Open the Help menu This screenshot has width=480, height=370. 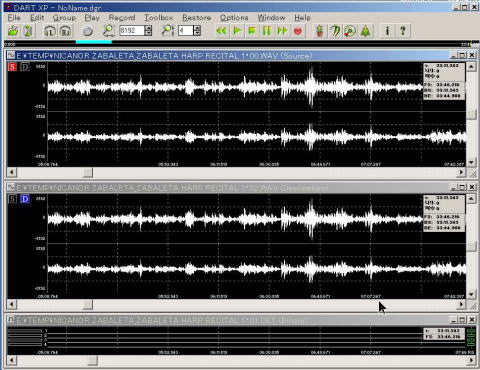coord(302,18)
